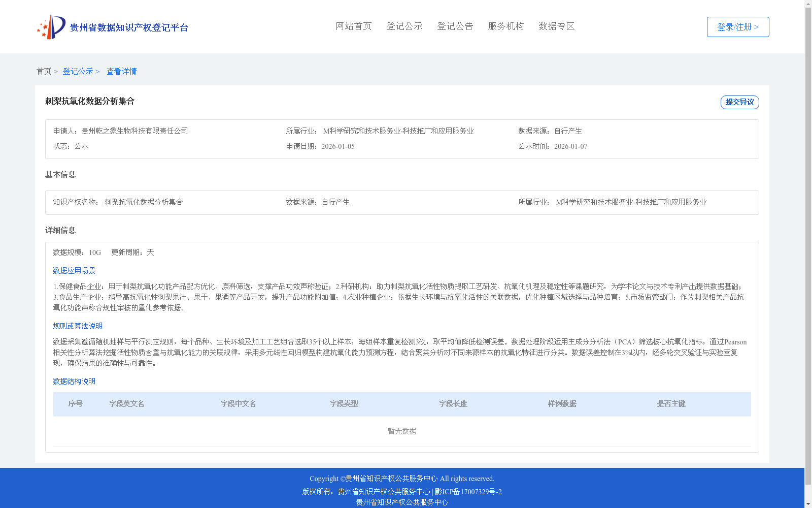
Task: Click the 数据应用场景 heading
Action: point(74,271)
